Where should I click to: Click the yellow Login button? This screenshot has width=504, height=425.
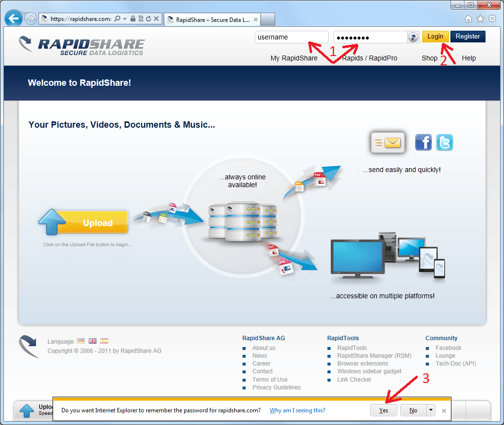pyautogui.click(x=435, y=37)
